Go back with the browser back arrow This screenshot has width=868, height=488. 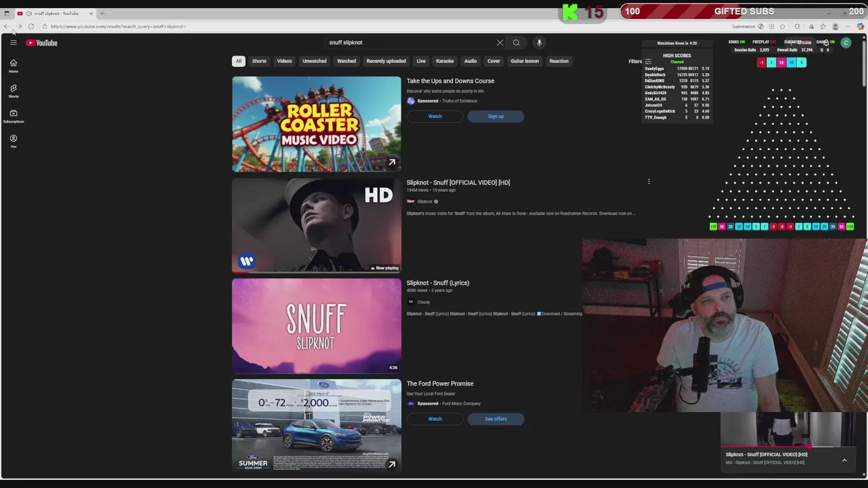[x=7, y=26]
